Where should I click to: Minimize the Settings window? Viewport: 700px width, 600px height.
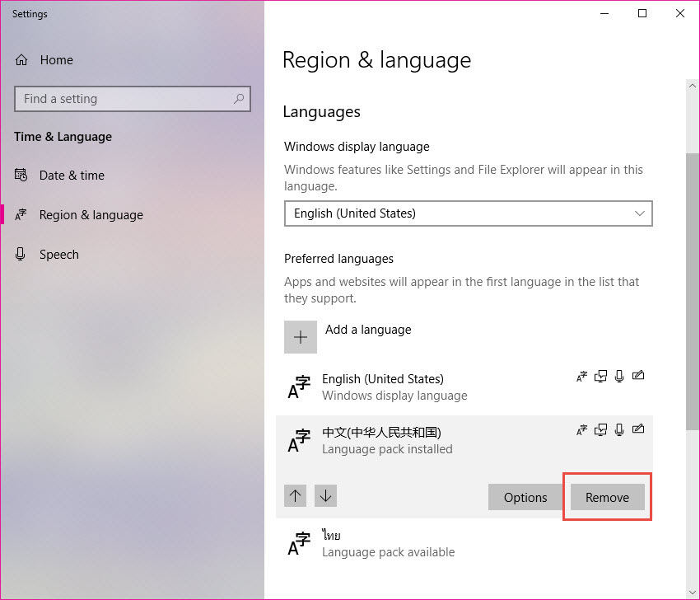click(604, 13)
